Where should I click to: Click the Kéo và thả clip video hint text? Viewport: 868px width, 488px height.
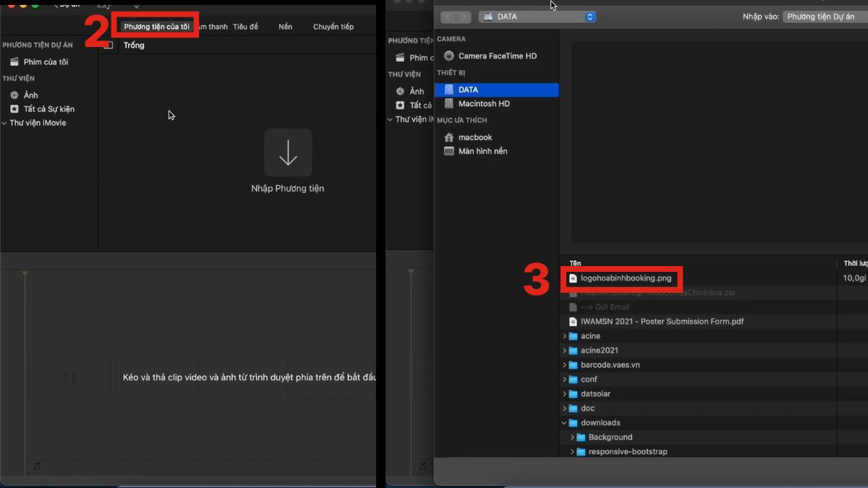pyautogui.click(x=250, y=377)
